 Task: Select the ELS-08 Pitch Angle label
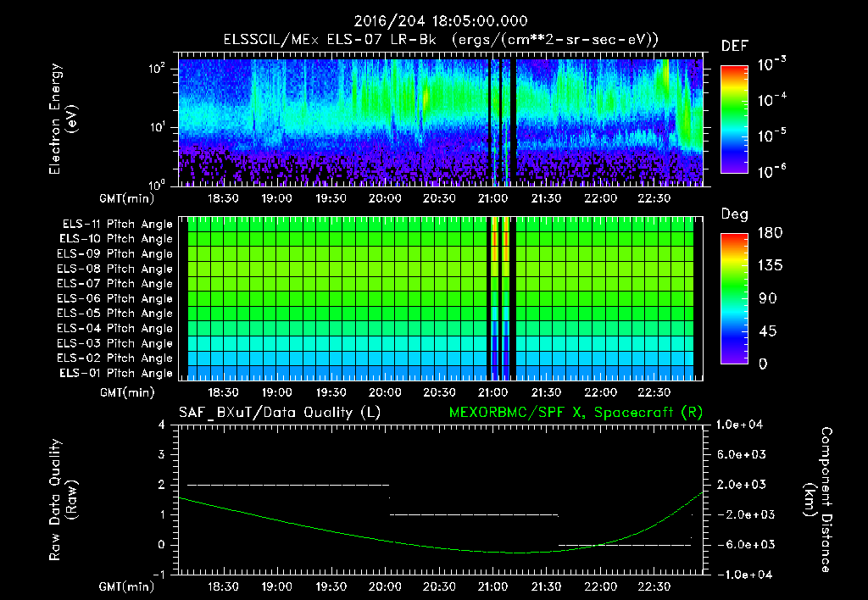tap(115, 269)
